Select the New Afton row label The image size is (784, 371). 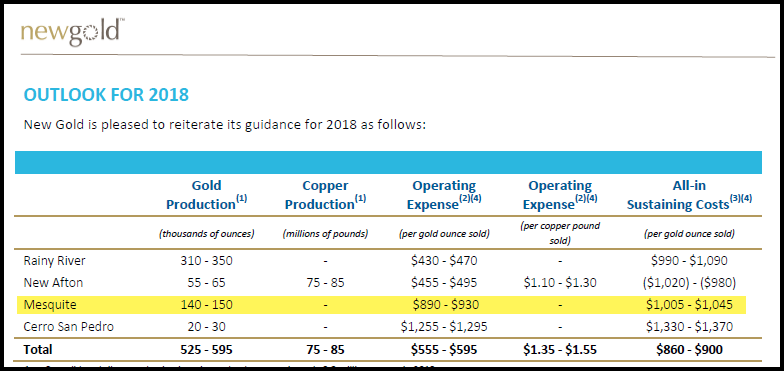pos(53,283)
